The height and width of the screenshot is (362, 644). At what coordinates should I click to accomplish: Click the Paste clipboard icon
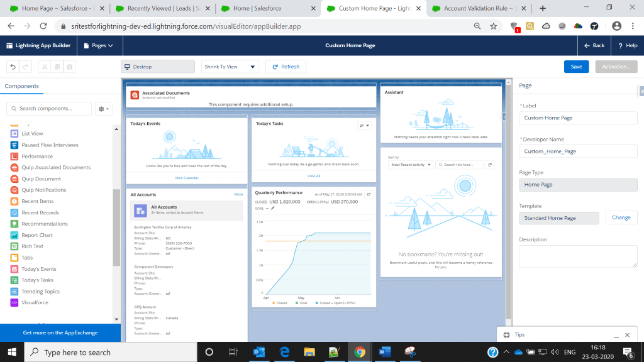click(x=69, y=67)
